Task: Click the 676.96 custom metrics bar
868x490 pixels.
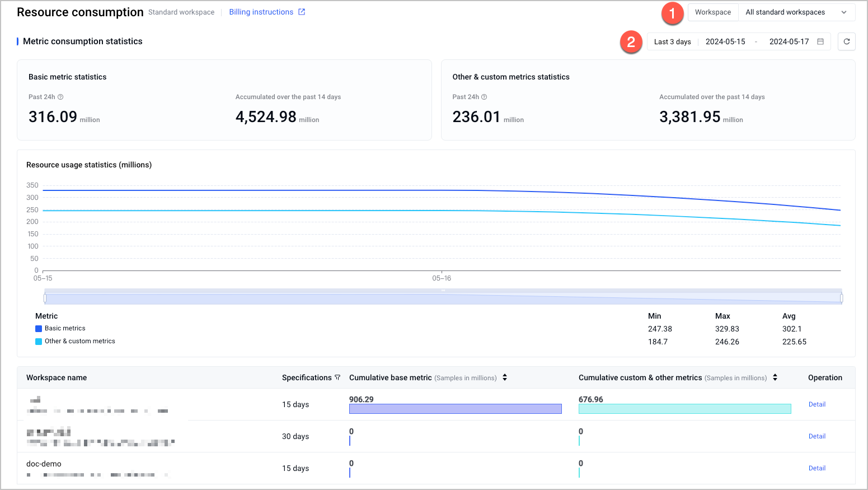Action: tap(685, 409)
